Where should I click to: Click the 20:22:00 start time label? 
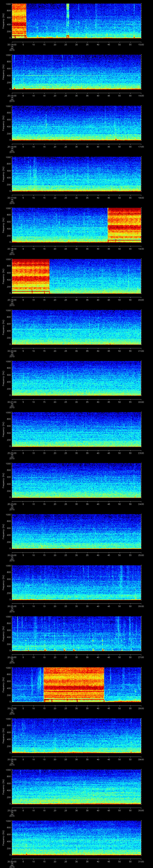(12, 453)
